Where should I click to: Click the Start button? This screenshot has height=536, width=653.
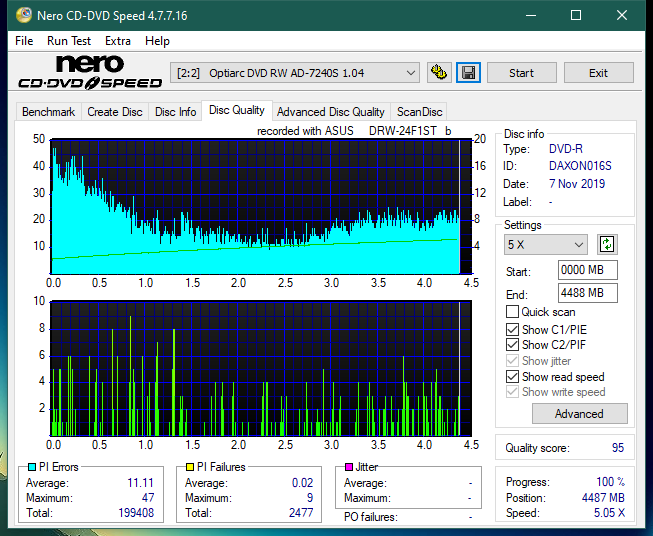click(x=521, y=73)
